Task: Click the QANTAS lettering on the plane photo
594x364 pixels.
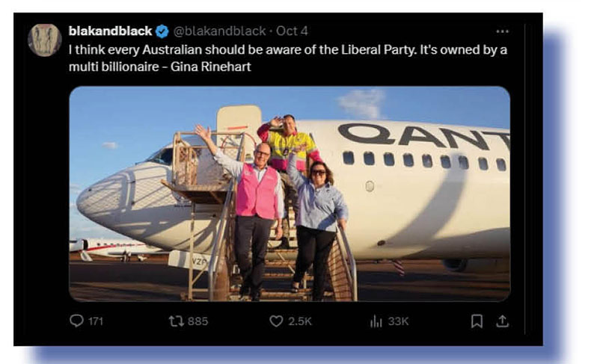Action: tap(423, 137)
